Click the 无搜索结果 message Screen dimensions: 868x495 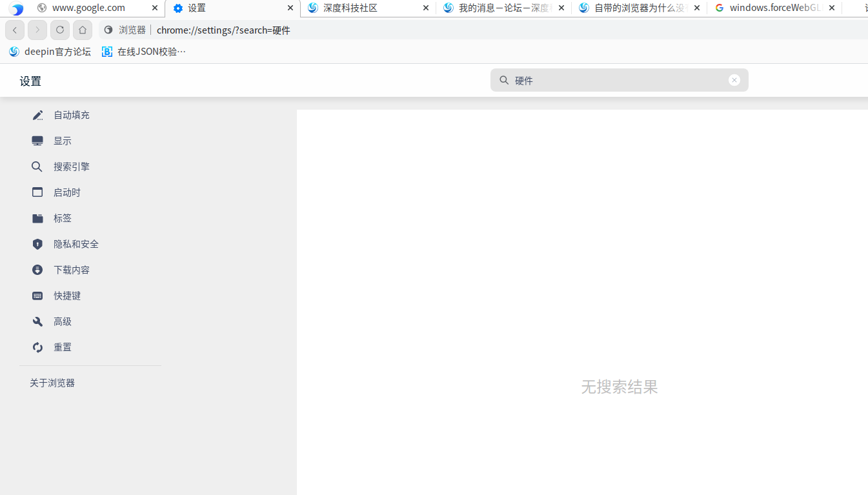tap(620, 387)
